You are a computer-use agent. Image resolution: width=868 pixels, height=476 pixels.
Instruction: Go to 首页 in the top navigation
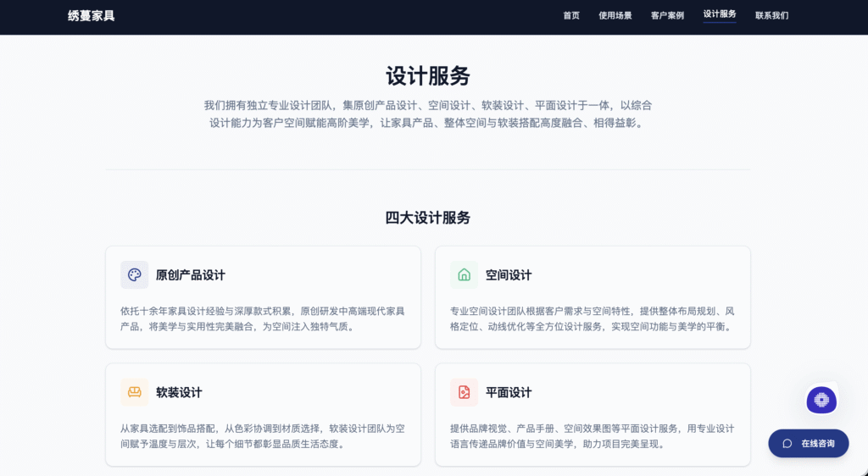click(571, 15)
